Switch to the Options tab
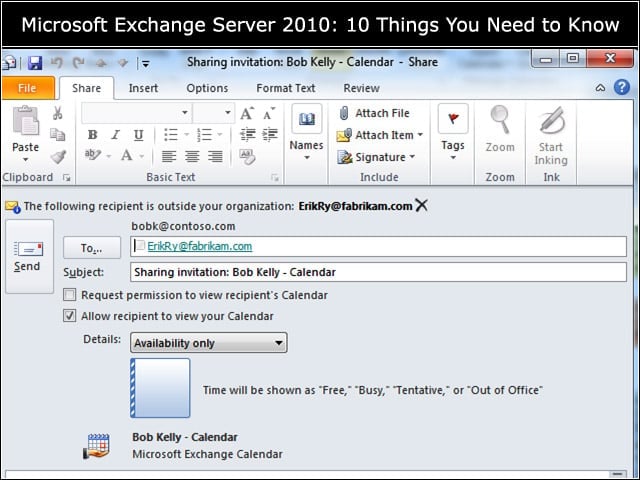The height and width of the screenshot is (480, 640). [x=207, y=88]
